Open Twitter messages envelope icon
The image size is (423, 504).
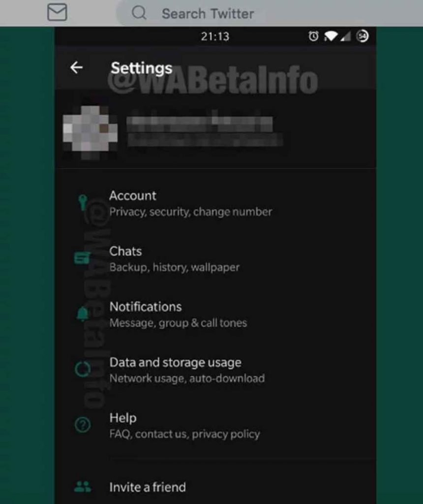click(x=57, y=12)
